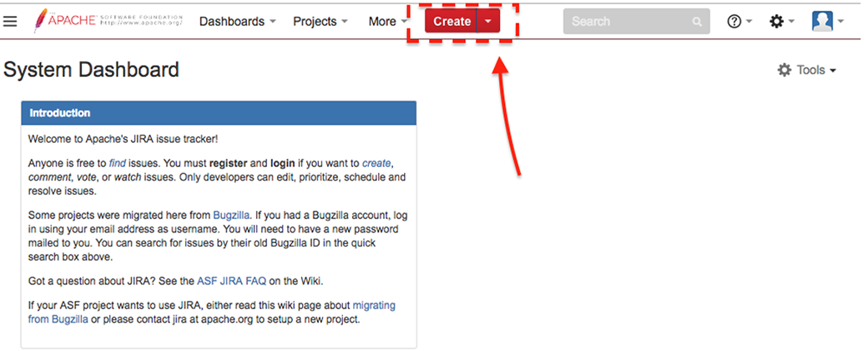Expand the More dropdown menu

coord(388,22)
